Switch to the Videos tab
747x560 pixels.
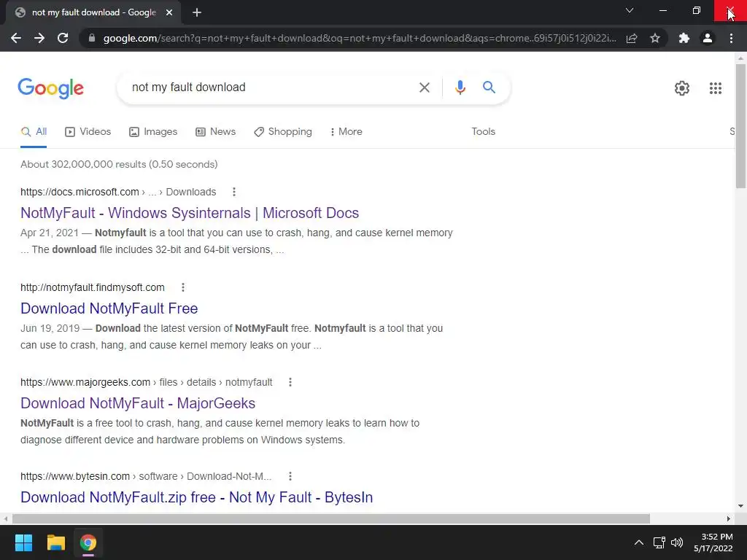[x=88, y=132]
